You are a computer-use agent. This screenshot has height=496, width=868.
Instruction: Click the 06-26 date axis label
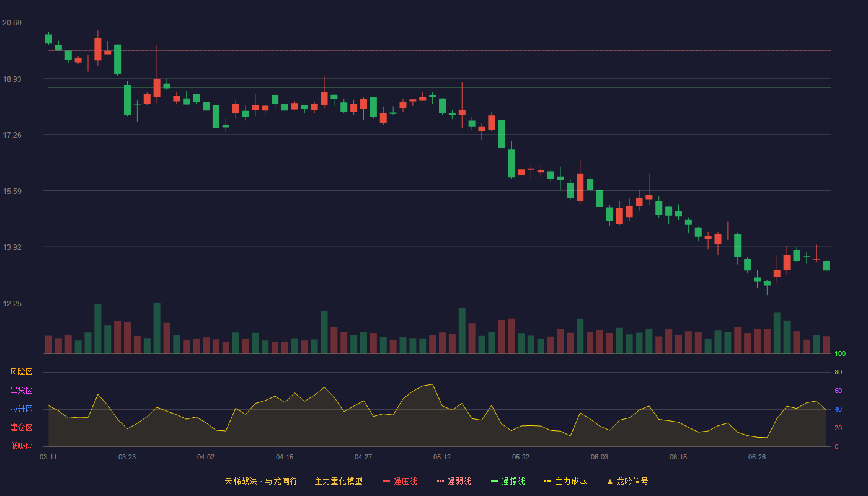click(x=757, y=457)
